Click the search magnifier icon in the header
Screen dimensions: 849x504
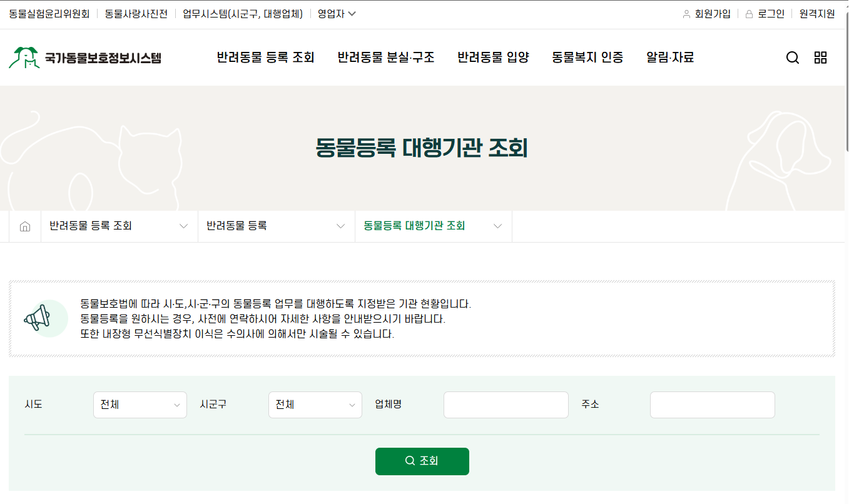click(x=793, y=57)
